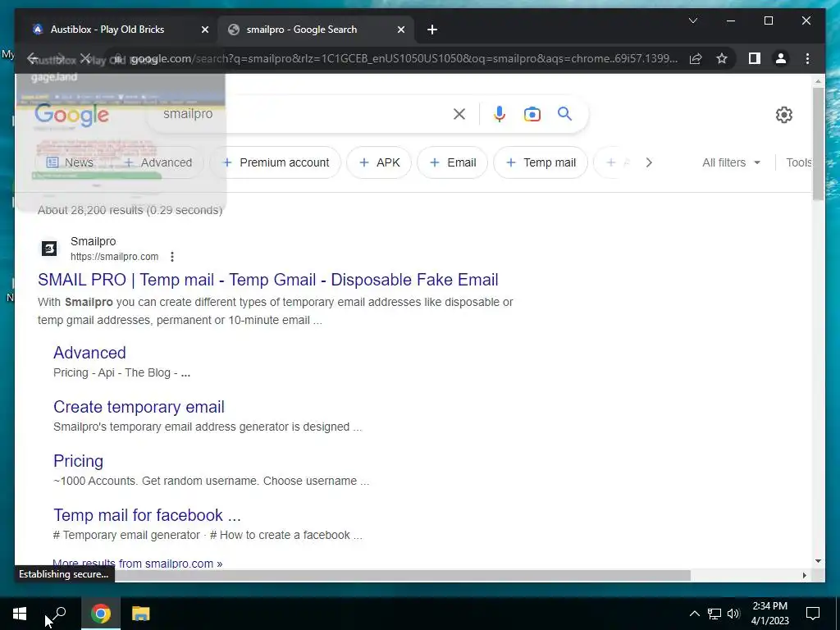Bookmark this page with the star icon
The width and height of the screenshot is (840, 630).
pyautogui.click(x=722, y=58)
